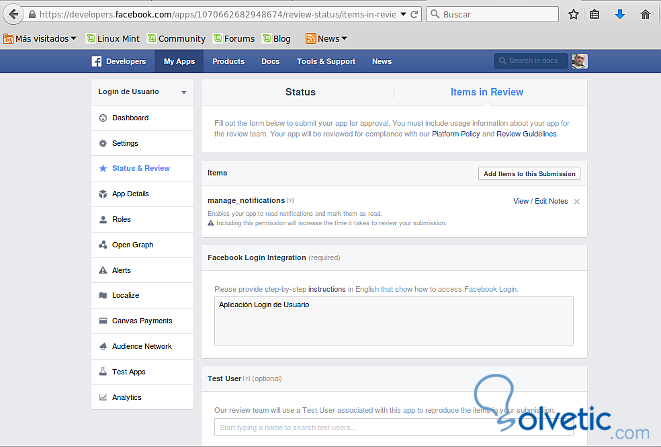Expand the News bookmark dropdown arrow
This screenshot has height=447, width=661.
coord(344,38)
